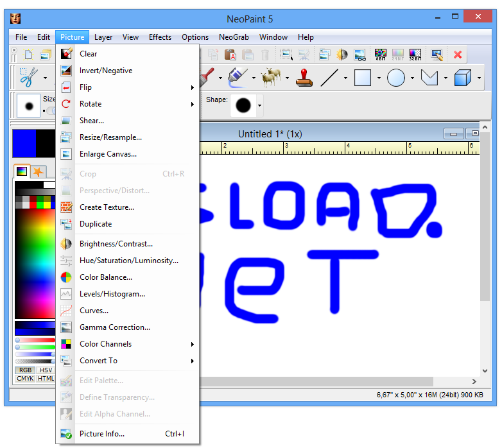The width and height of the screenshot is (502, 448).
Task: Choose Hue/Saturation/Luminosity entry
Action: point(127,261)
